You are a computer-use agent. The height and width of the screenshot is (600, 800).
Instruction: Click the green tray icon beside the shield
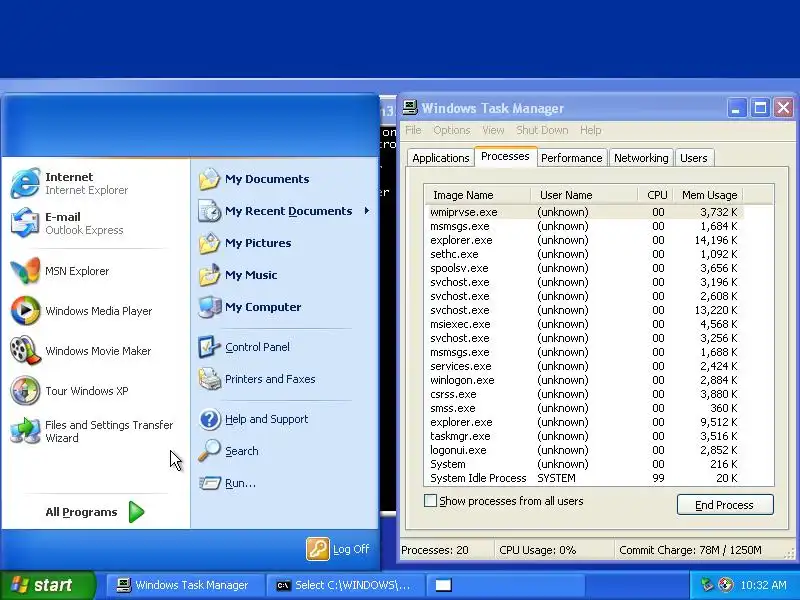click(707, 585)
